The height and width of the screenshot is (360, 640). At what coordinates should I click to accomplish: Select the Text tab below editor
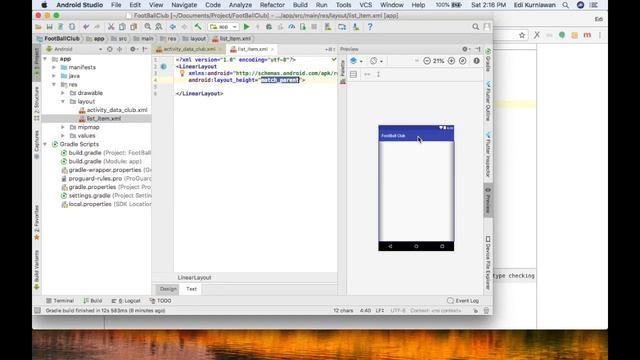tap(191, 289)
